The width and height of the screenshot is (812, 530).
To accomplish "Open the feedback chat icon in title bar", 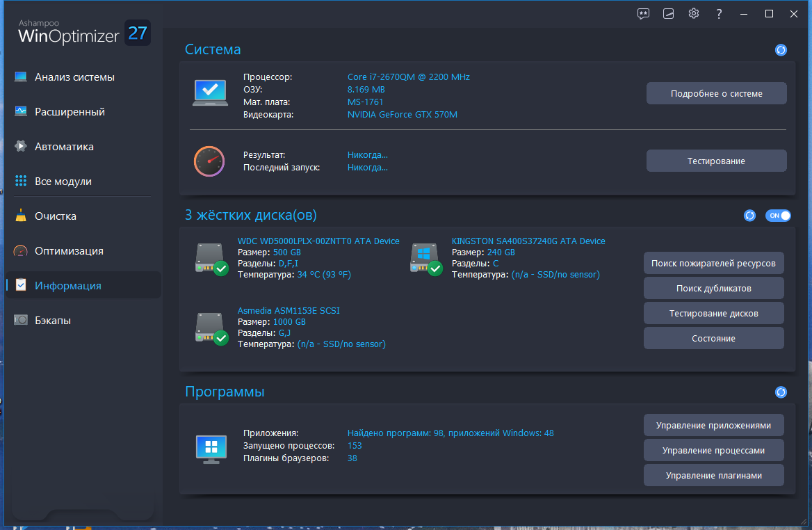I will 643,14.
